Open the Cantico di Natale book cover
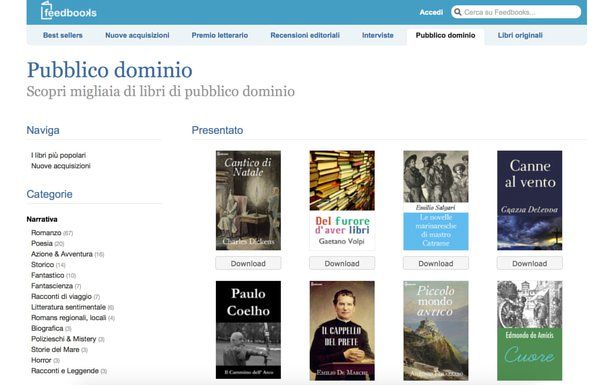This screenshot has width=610, height=385. pyautogui.click(x=248, y=200)
